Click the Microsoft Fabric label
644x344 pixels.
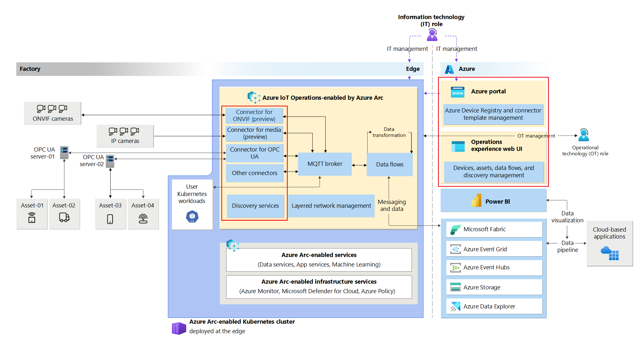point(484,229)
